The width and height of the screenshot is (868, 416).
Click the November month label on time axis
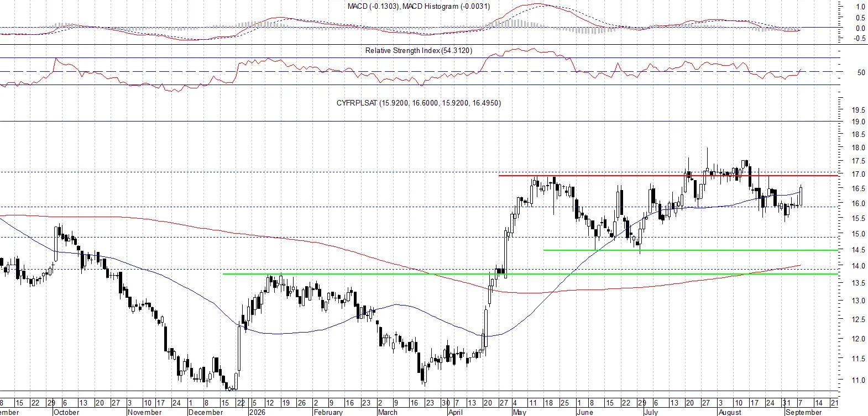click(x=144, y=412)
